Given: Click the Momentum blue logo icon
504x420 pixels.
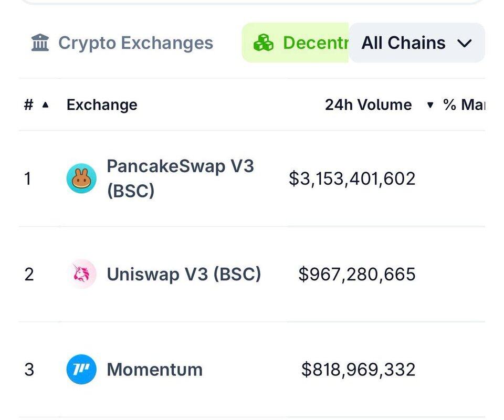Looking at the screenshot, I should (81, 369).
